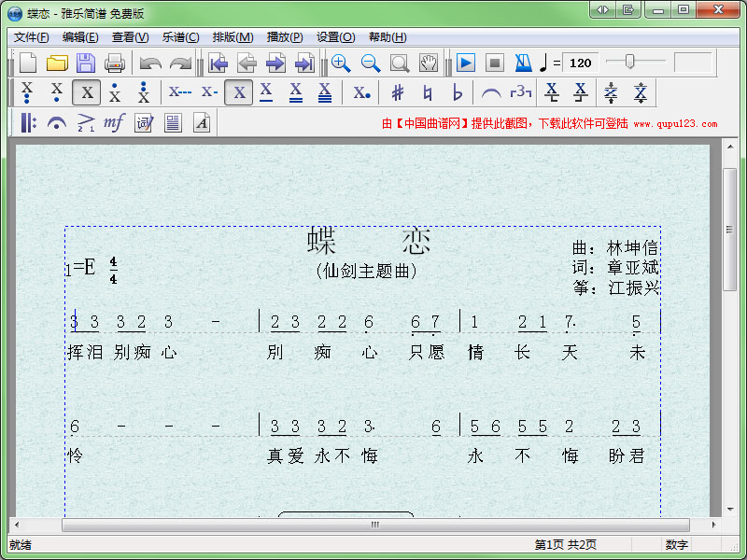
Task: Open file with the folder icon
Action: (57, 63)
